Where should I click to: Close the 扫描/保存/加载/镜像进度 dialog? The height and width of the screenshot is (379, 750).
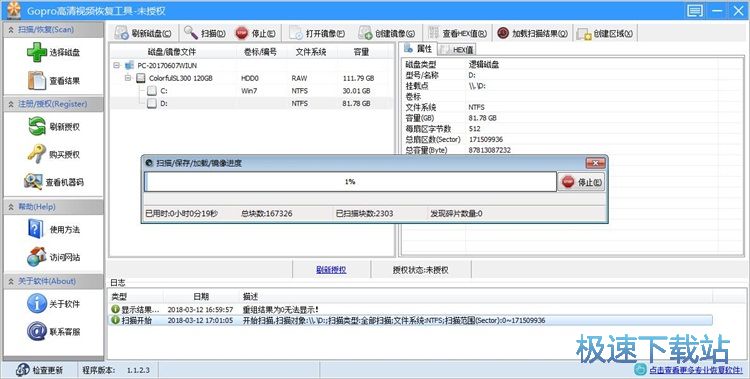[x=595, y=163]
